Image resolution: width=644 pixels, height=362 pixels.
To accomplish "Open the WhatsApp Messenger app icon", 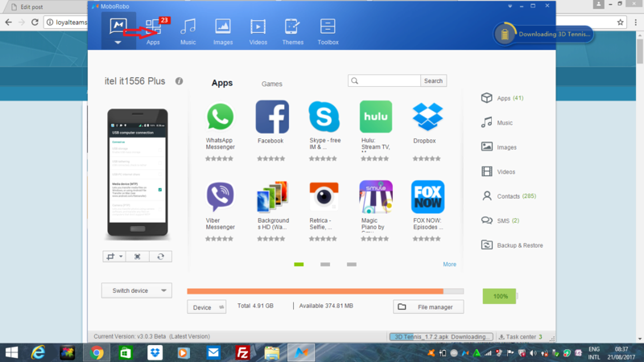I will pos(220,117).
